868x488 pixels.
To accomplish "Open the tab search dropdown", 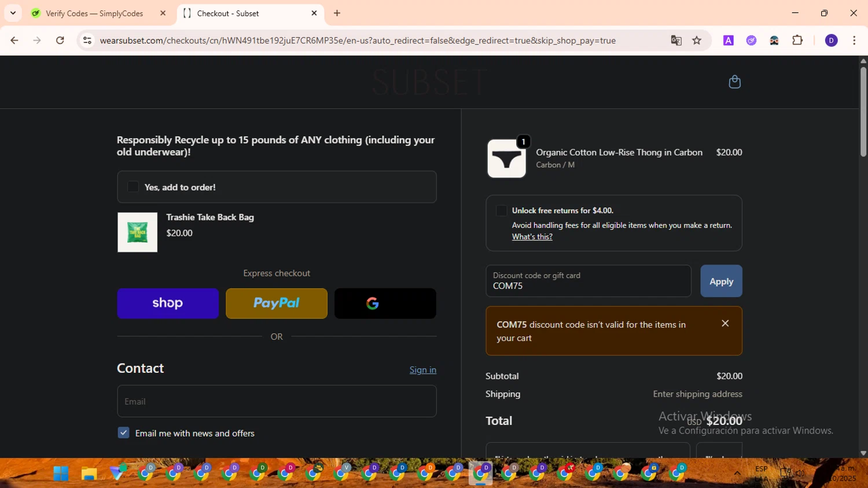I will coord(13,13).
